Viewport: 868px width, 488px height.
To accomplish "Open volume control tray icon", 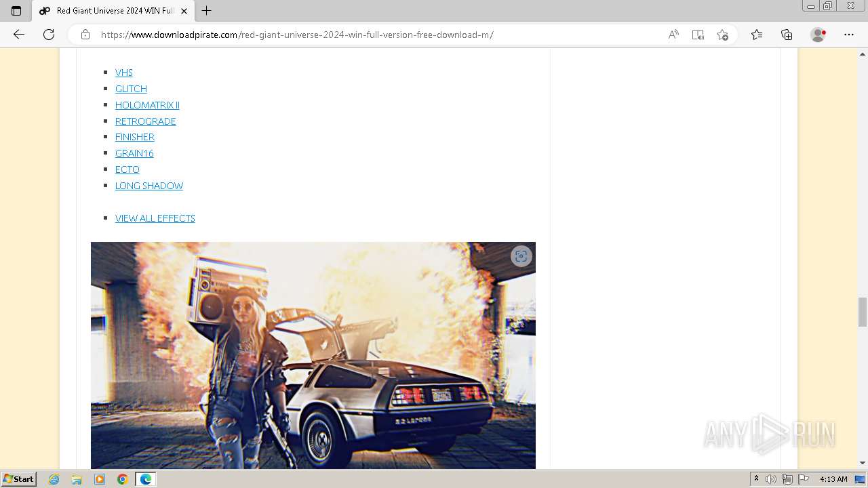I will [x=771, y=479].
